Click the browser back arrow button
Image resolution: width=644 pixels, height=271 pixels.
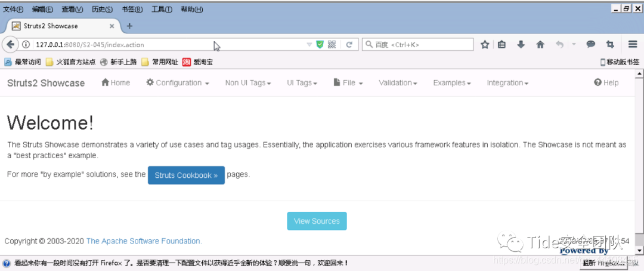pos(10,44)
